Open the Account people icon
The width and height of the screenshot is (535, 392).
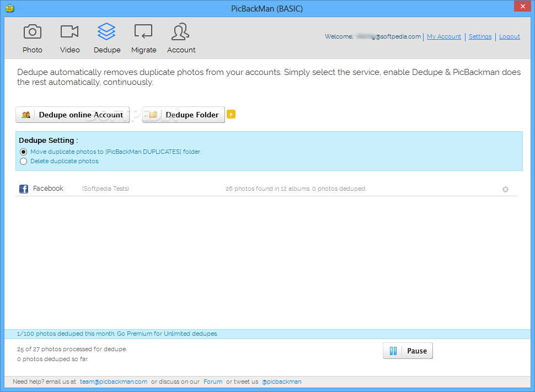(180, 31)
